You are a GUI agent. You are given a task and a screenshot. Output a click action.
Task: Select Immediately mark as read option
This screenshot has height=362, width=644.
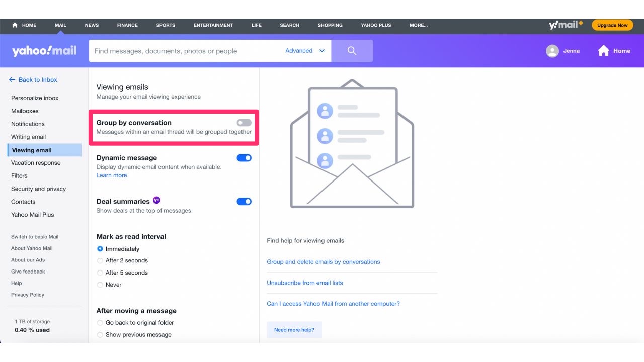click(x=100, y=249)
